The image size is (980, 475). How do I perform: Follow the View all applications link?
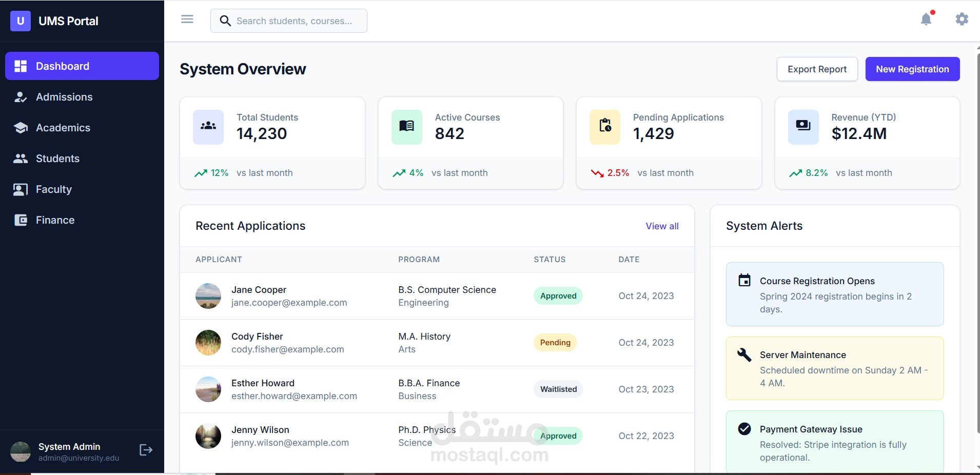tap(662, 226)
